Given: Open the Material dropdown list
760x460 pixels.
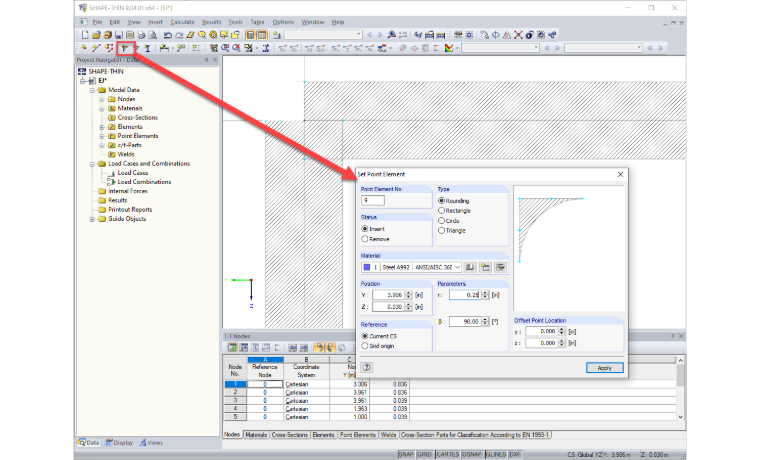Looking at the screenshot, I should 457,267.
